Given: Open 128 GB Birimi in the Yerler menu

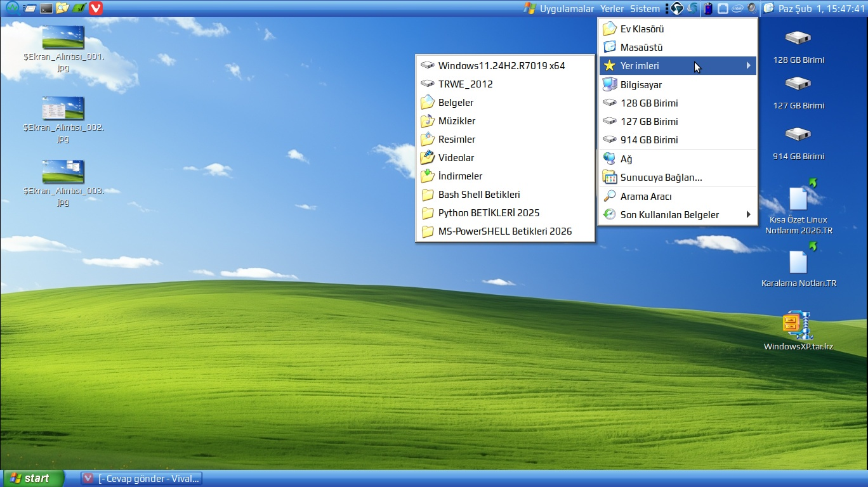Looking at the screenshot, I should (x=678, y=103).
